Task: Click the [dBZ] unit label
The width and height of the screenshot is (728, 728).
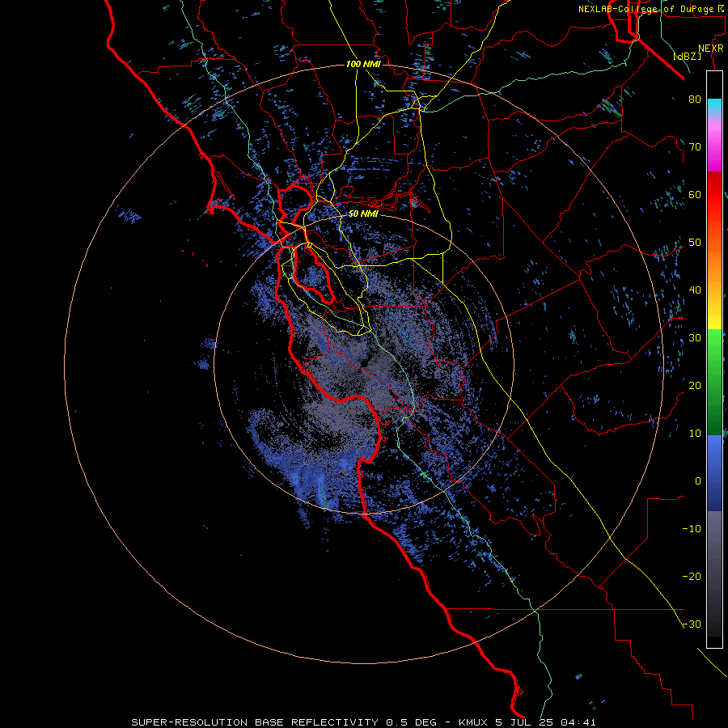Action: [688, 56]
